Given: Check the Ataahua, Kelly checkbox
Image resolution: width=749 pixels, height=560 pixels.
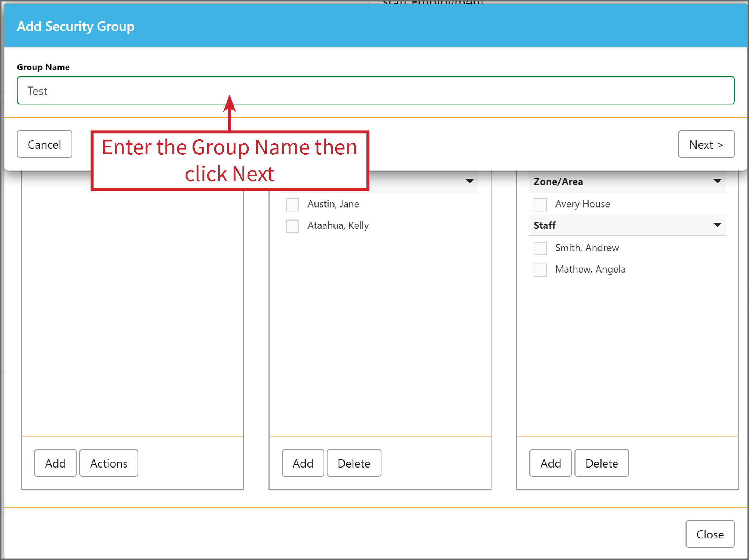Looking at the screenshot, I should click(x=292, y=226).
